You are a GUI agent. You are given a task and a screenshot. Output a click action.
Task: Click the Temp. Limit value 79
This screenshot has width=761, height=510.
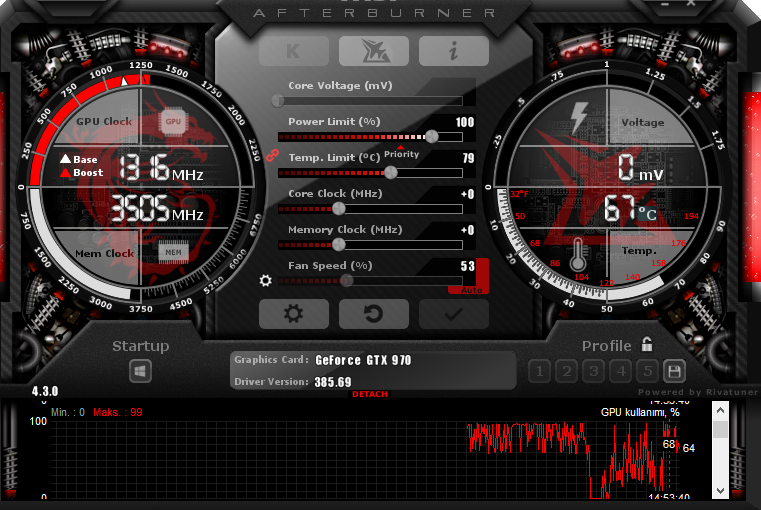468,158
